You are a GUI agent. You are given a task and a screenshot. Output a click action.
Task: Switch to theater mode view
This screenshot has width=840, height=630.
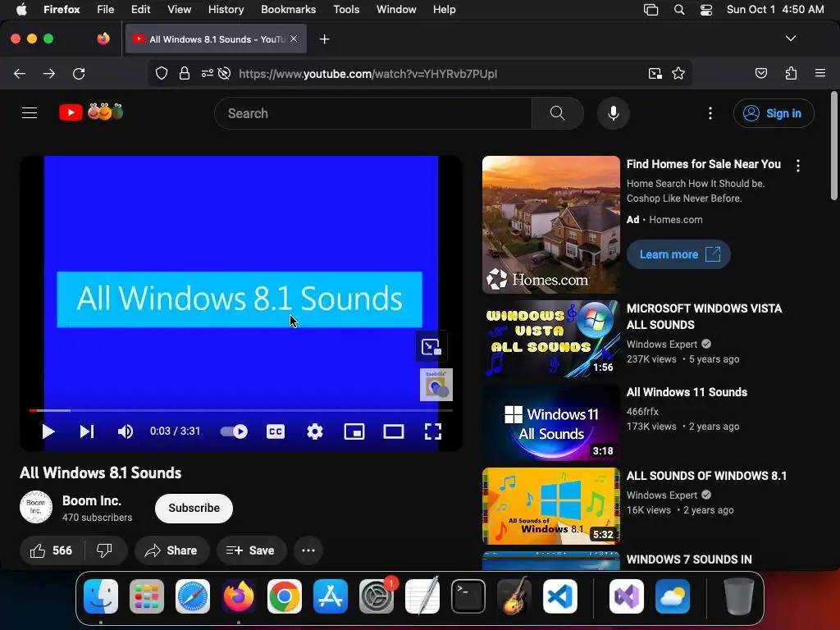tap(394, 431)
